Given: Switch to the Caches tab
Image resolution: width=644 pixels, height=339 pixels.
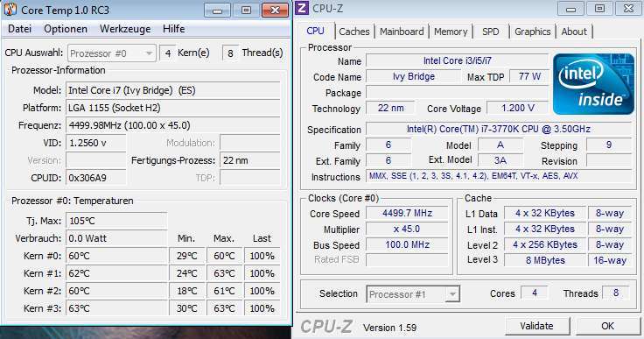Looking at the screenshot, I should click(354, 32).
